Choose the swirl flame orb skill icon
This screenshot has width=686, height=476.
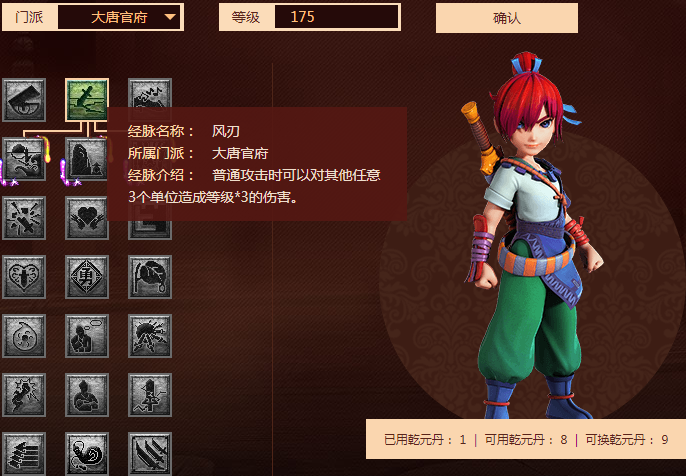coord(24,336)
